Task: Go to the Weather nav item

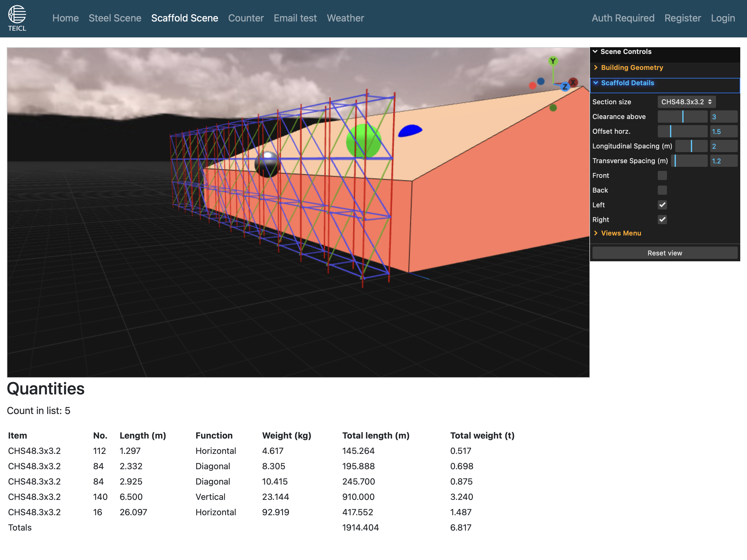Action: click(345, 18)
